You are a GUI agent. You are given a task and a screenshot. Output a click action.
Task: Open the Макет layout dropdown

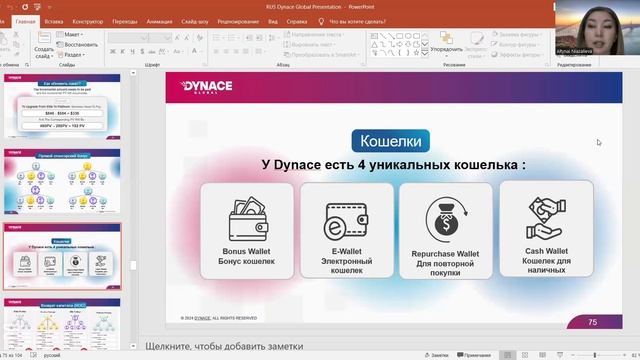pos(70,35)
